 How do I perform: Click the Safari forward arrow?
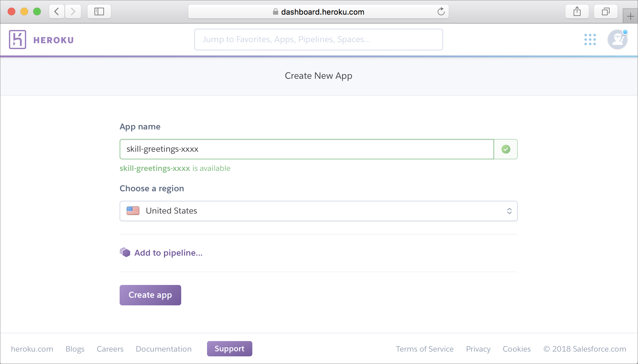point(73,12)
